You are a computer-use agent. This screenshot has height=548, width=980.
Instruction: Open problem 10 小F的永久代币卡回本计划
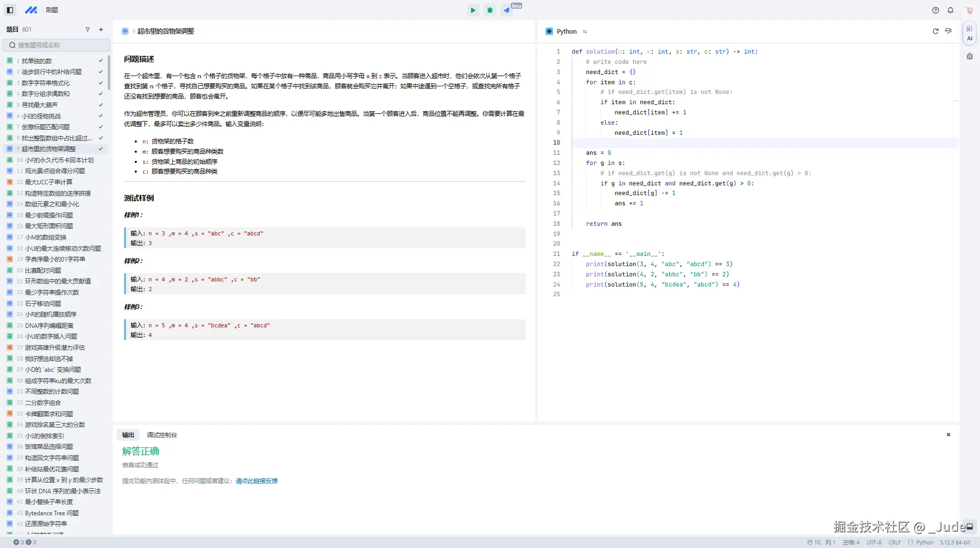[55, 160]
